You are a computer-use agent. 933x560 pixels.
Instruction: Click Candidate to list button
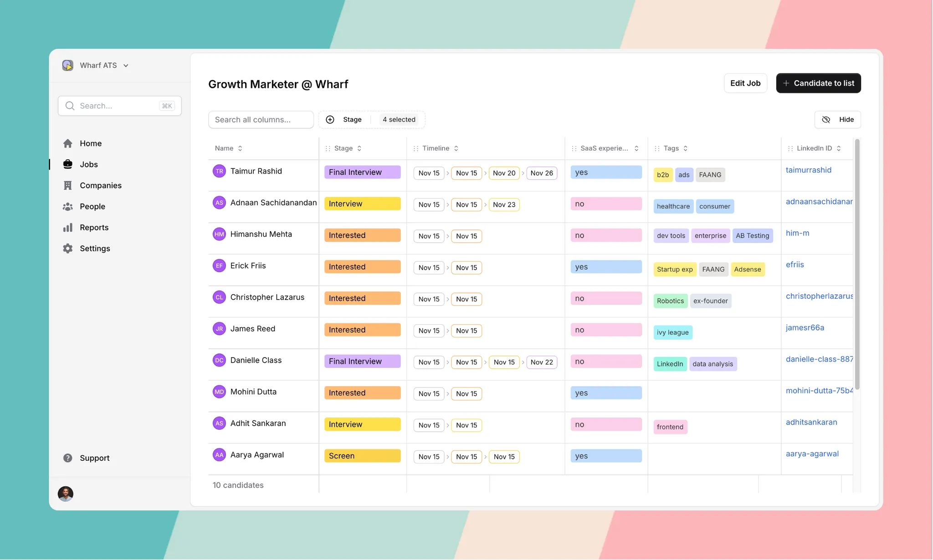click(x=818, y=83)
